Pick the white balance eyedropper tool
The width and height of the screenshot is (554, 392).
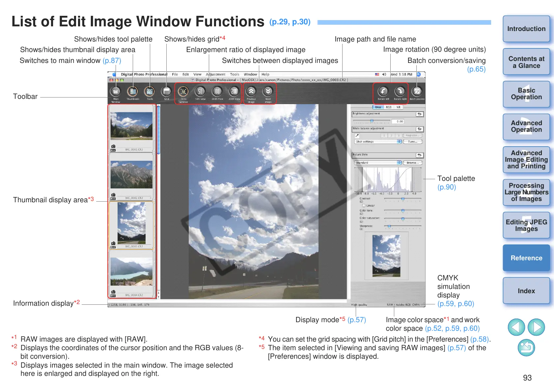click(x=357, y=135)
